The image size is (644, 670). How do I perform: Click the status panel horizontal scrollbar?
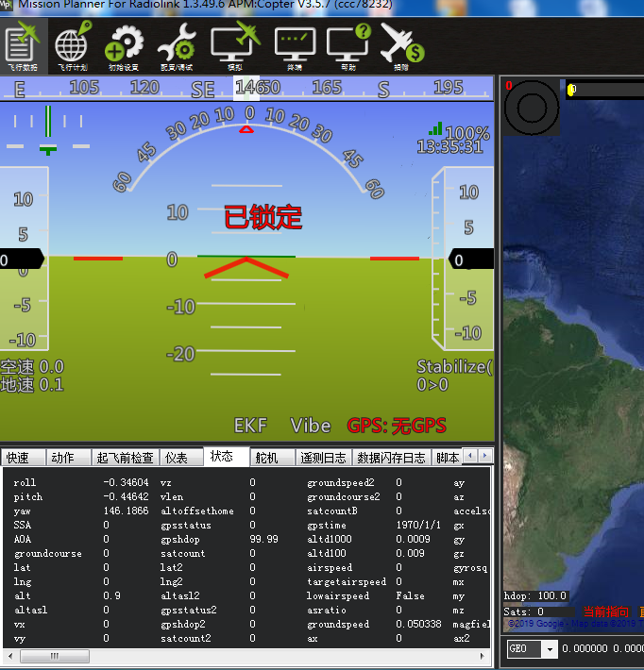[236, 656]
